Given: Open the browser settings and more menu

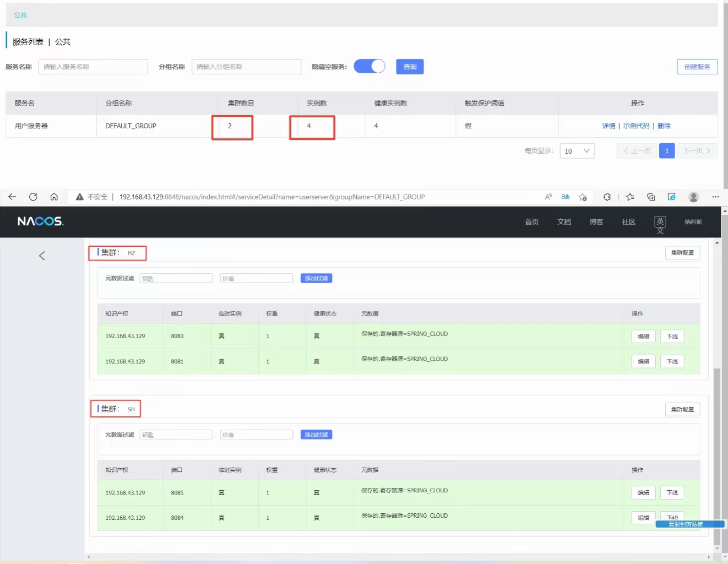Looking at the screenshot, I should coord(715,197).
